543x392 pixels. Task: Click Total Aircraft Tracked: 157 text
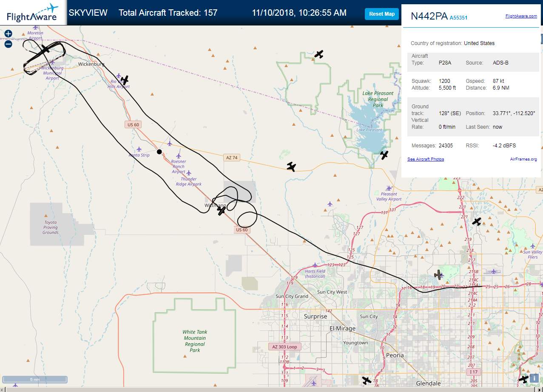(168, 13)
